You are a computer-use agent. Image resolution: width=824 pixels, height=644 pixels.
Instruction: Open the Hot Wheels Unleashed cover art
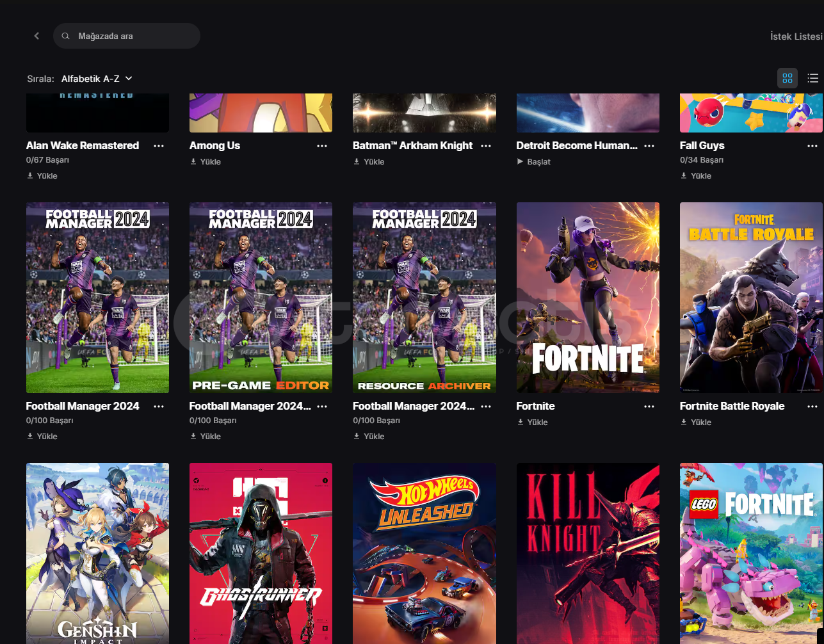[424, 553]
